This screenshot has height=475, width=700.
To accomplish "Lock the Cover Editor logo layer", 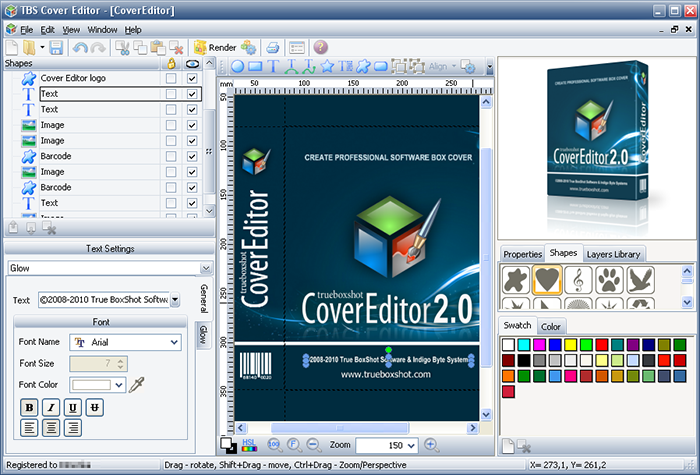I will pyautogui.click(x=171, y=78).
